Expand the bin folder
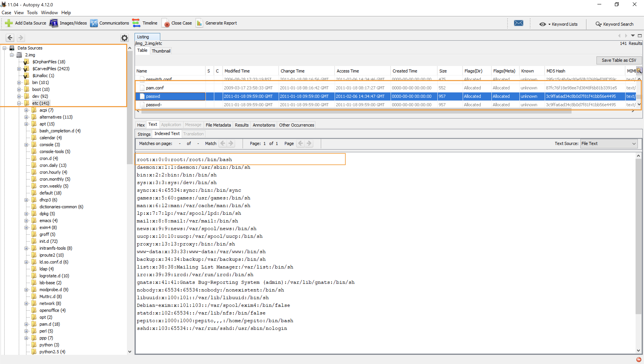Screen dimensions: 644x364 (x=19, y=82)
